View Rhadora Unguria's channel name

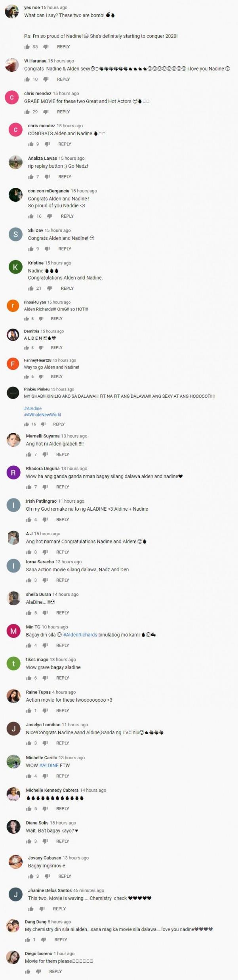click(x=43, y=469)
